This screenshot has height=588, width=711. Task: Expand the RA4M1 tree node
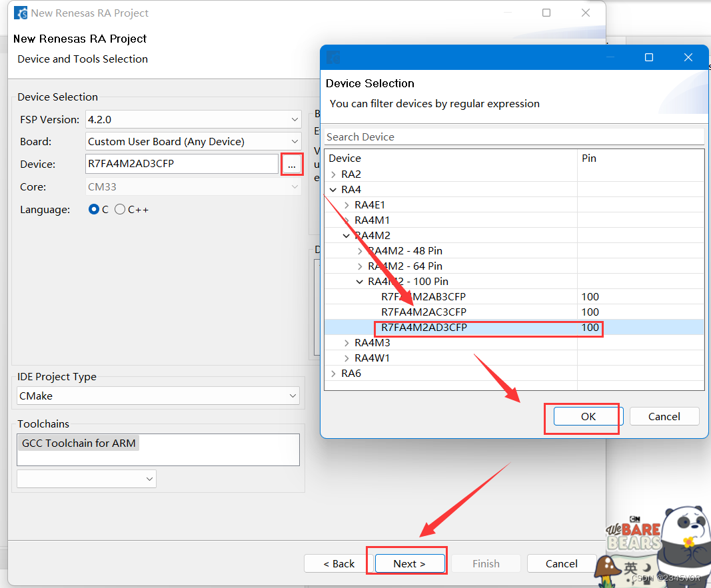(x=347, y=220)
